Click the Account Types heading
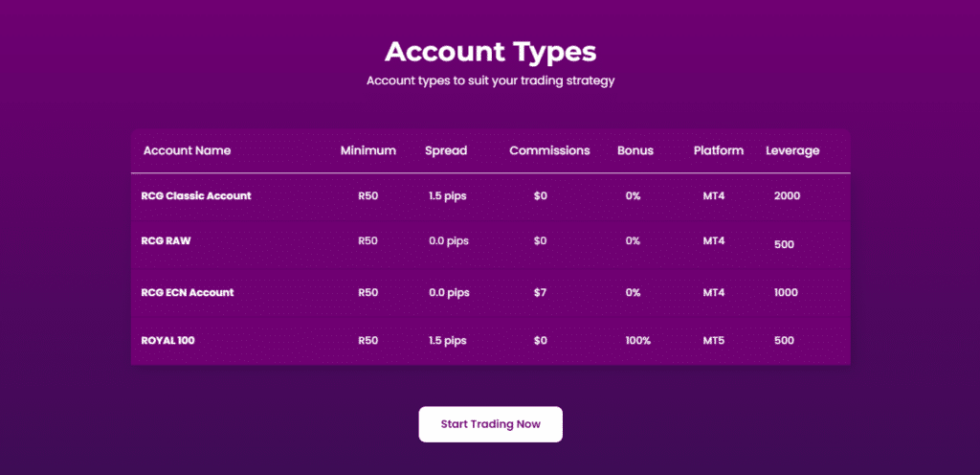980x475 pixels. [491, 52]
